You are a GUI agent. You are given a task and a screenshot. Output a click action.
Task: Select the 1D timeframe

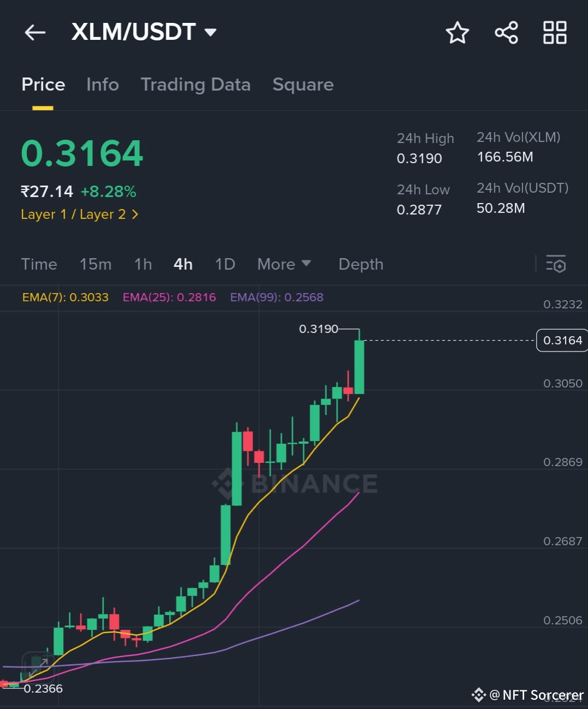coord(225,264)
